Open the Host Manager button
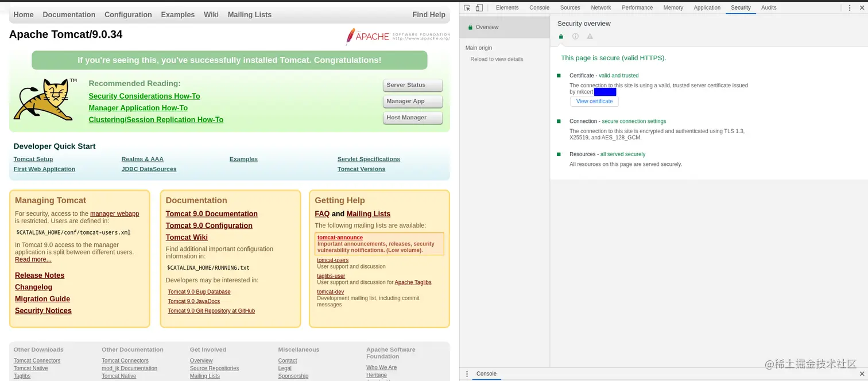Viewport: 868px width, 381px height. point(412,118)
